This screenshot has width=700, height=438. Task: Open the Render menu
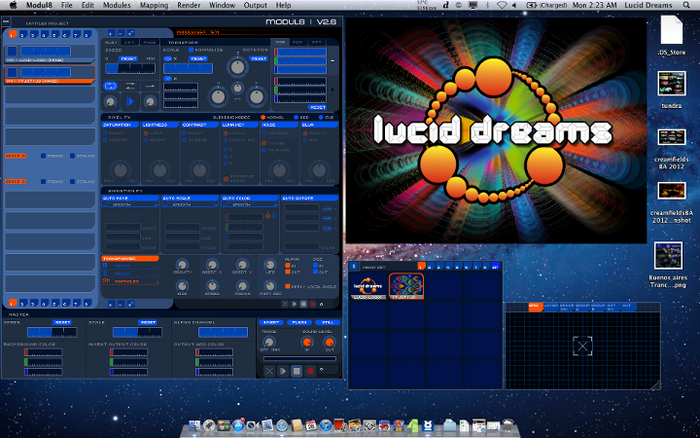188,5
